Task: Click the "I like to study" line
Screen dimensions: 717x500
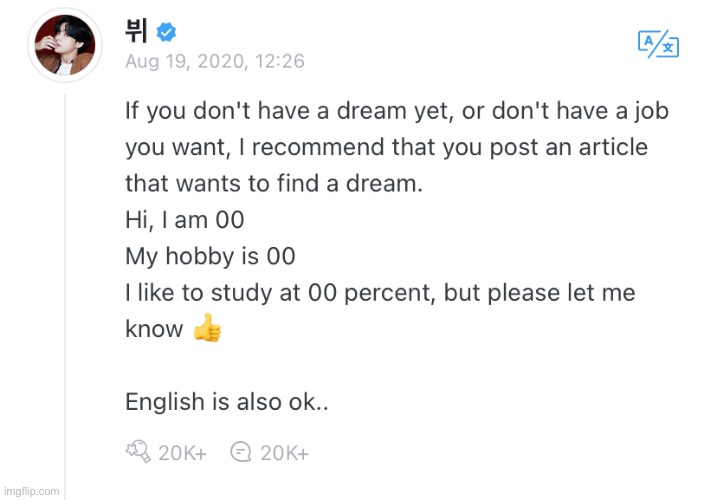Action: pyautogui.click(x=380, y=293)
